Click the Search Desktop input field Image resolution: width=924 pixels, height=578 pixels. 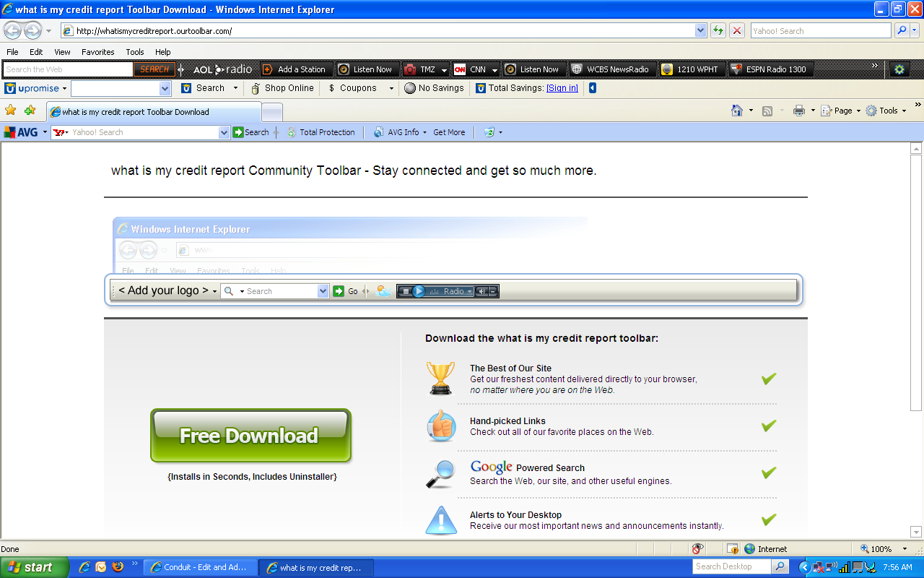tap(732, 567)
